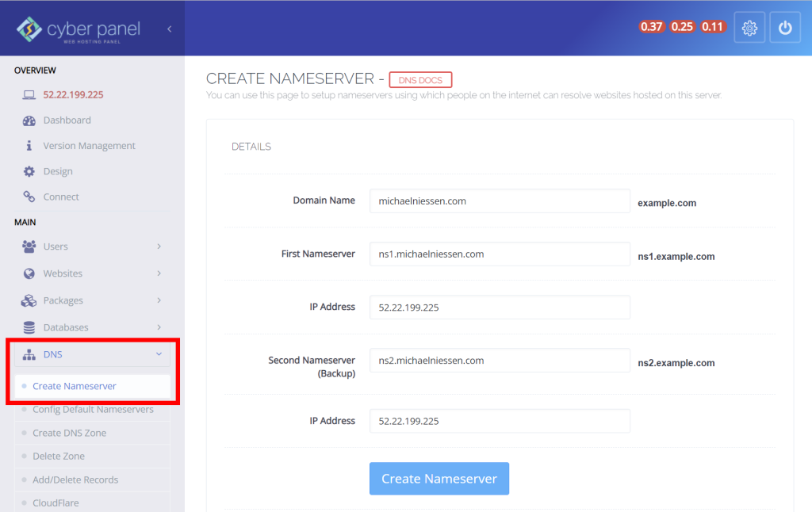The image size is (812, 512).
Task: Click the Databases stack icon
Action: coord(29,327)
